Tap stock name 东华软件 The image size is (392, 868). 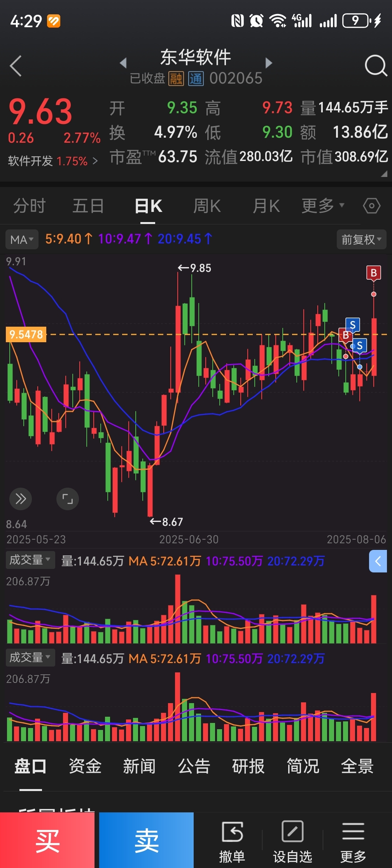coord(196,58)
